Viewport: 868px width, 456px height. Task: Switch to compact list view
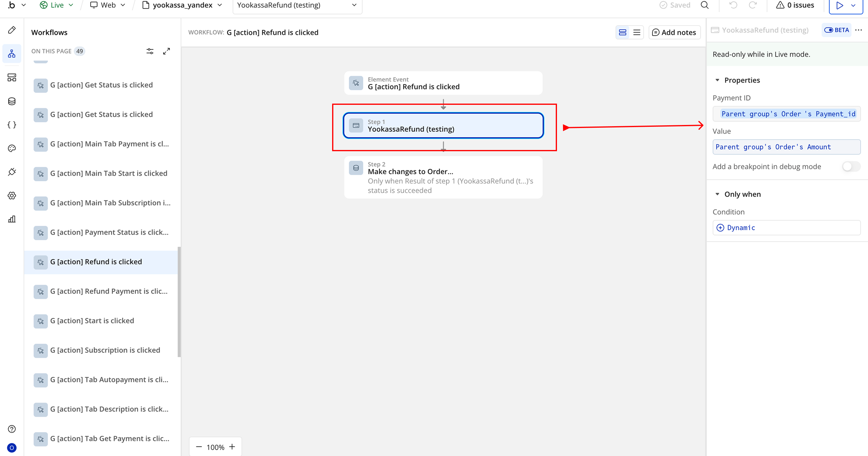[637, 32]
